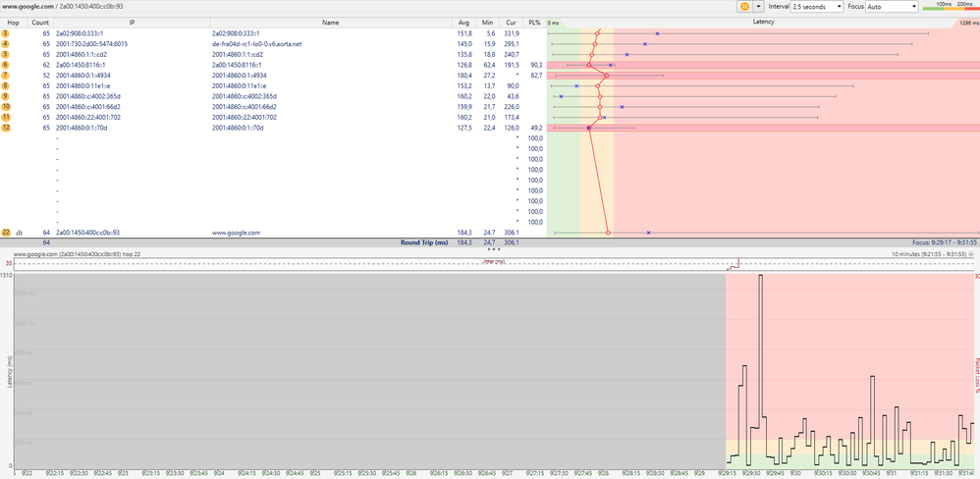Select the hop 8 circle icon
Screen dimensions: 980x479
click(6, 85)
